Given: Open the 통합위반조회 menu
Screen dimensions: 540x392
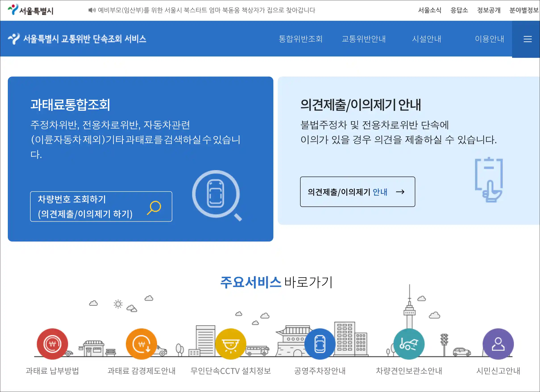Looking at the screenshot, I should pos(301,39).
